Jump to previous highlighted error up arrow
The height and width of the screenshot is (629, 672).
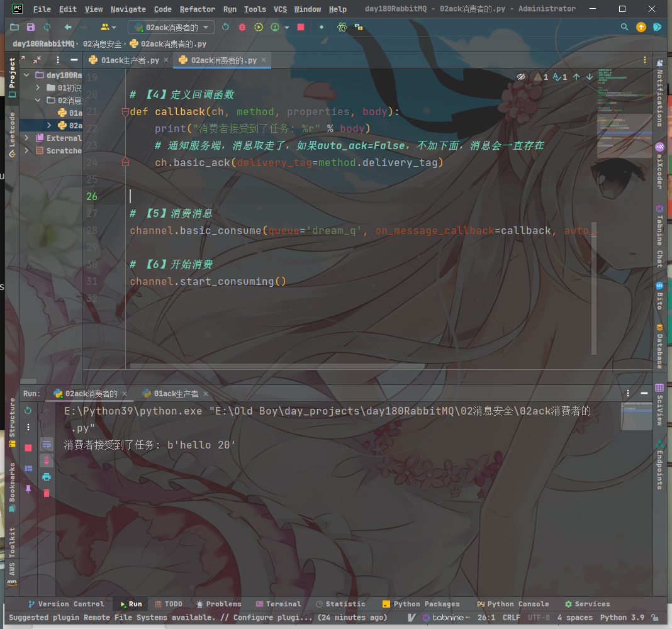576,77
